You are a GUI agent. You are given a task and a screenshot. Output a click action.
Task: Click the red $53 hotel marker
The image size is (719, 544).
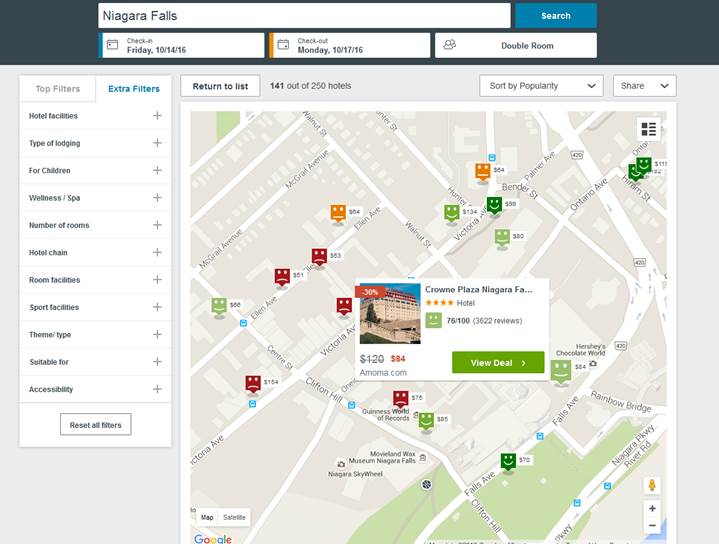[x=319, y=256]
